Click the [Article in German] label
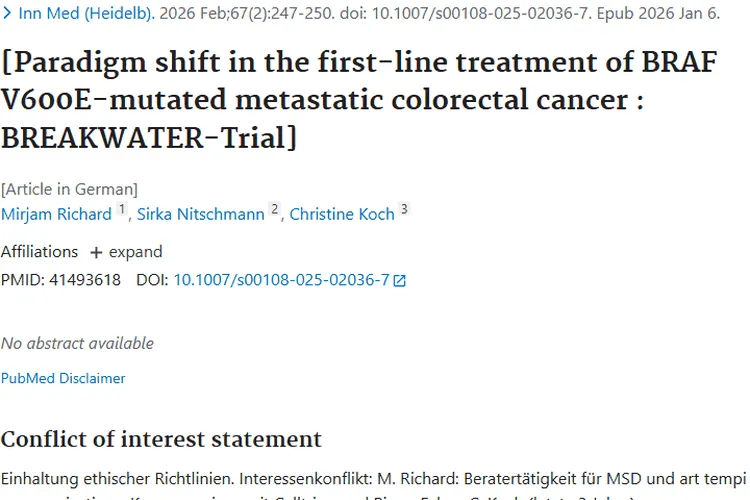The width and height of the screenshot is (750, 500). [69, 189]
